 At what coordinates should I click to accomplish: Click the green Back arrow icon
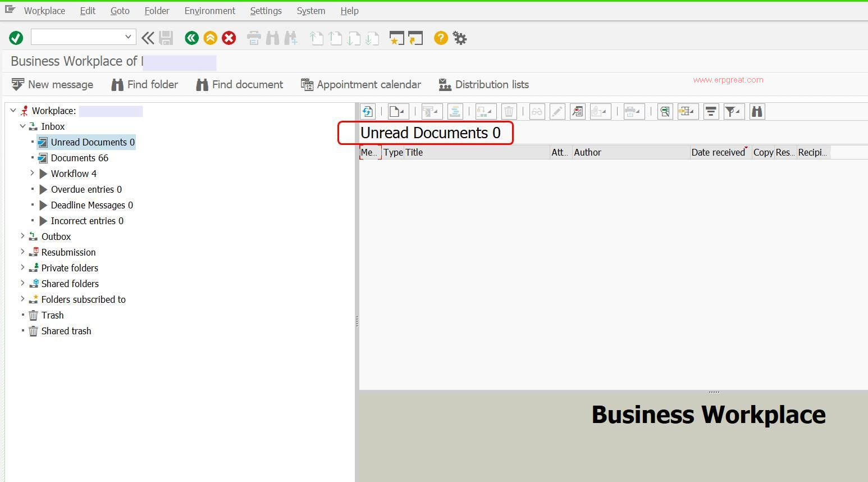click(x=191, y=38)
